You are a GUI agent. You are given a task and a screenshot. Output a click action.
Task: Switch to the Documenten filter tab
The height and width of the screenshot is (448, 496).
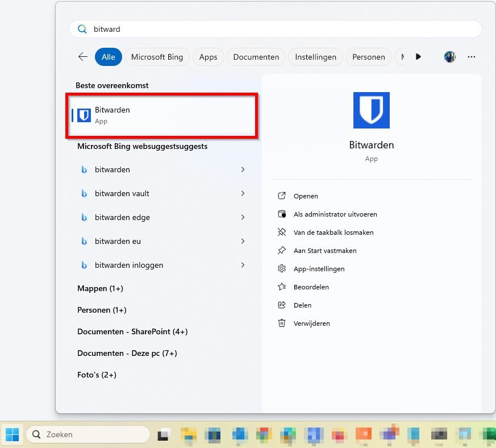coord(256,57)
